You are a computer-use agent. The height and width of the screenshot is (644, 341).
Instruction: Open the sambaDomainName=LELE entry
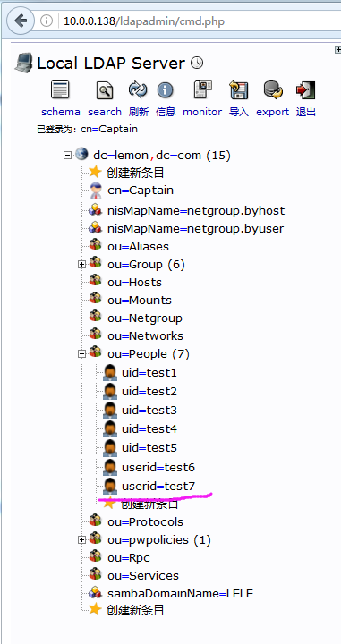181,594
